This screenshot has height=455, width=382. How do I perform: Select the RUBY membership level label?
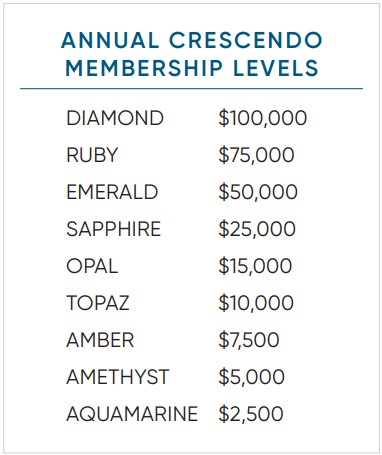tap(92, 155)
